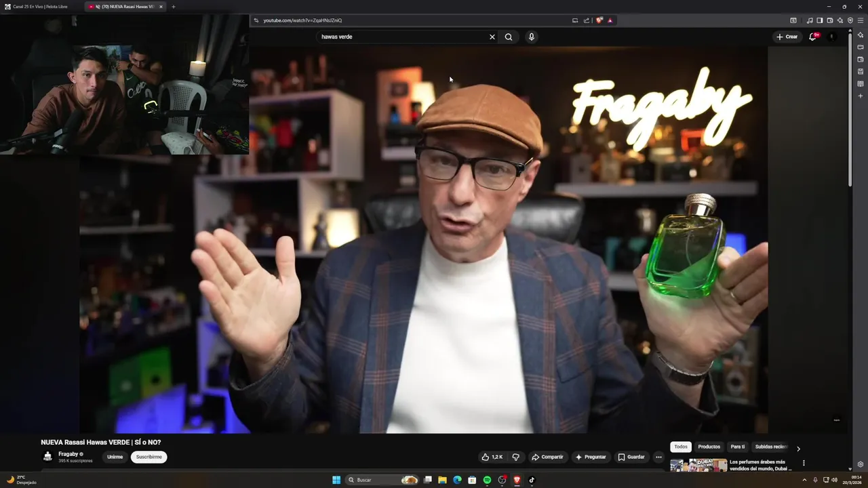Toggle the Brave sidebar panel icon
Image resolution: width=868 pixels, height=488 pixels.
(819, 20)
